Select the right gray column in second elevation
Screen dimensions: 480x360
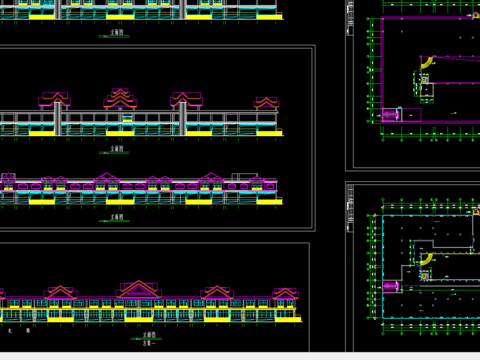(183, 119)
